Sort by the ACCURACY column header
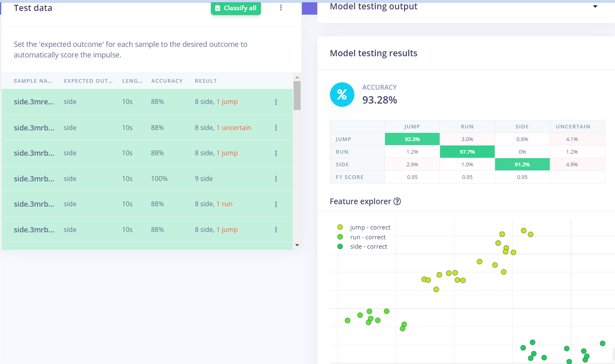Screen dimensions: 615x364 point(167,81)
